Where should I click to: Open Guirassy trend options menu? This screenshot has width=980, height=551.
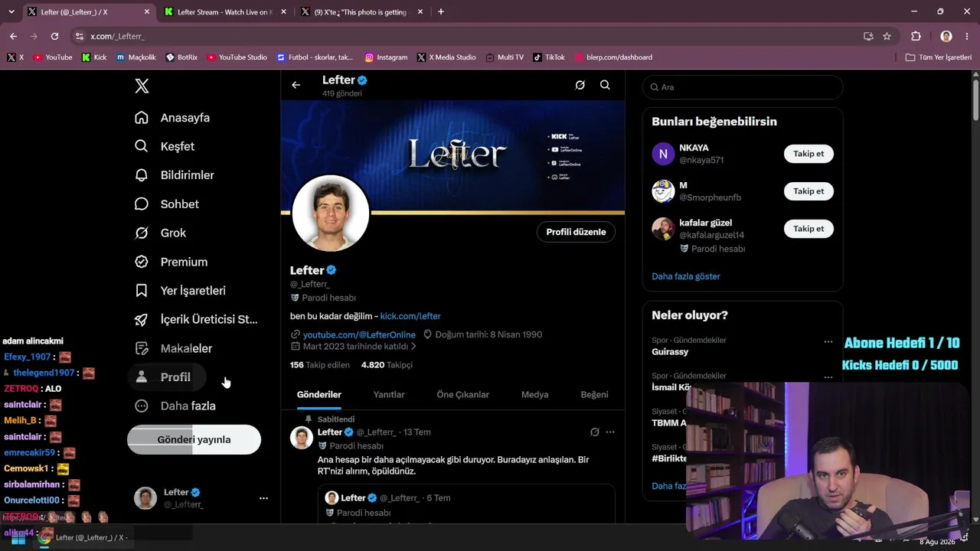(x=828, y=341)
